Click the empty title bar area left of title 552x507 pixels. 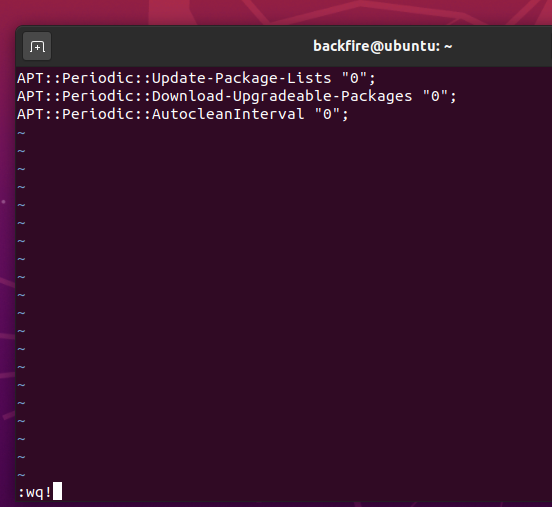(176, 46)
